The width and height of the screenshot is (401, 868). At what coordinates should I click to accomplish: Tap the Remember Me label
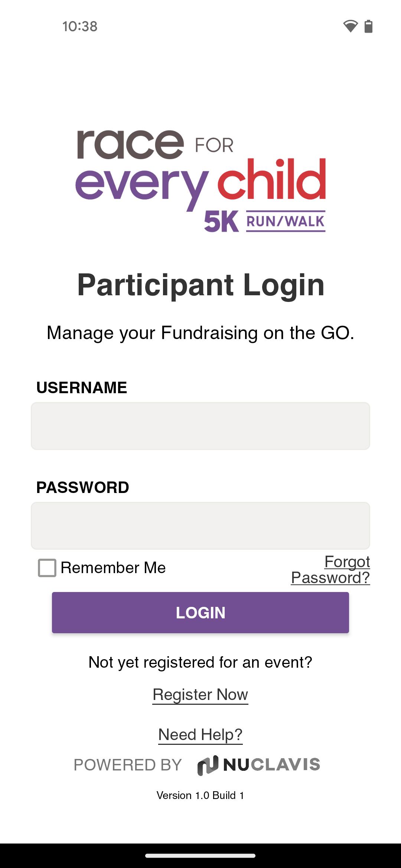pyautogui.click(x=113, y=568)
